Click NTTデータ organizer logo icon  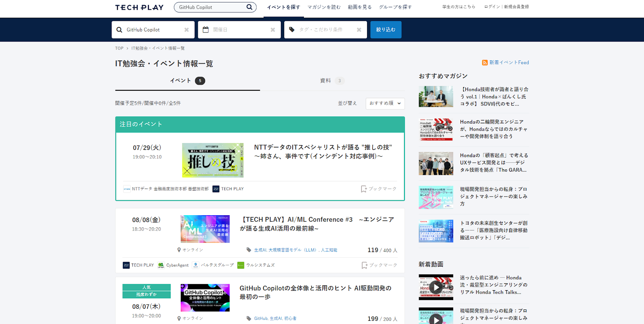(127, 189)
